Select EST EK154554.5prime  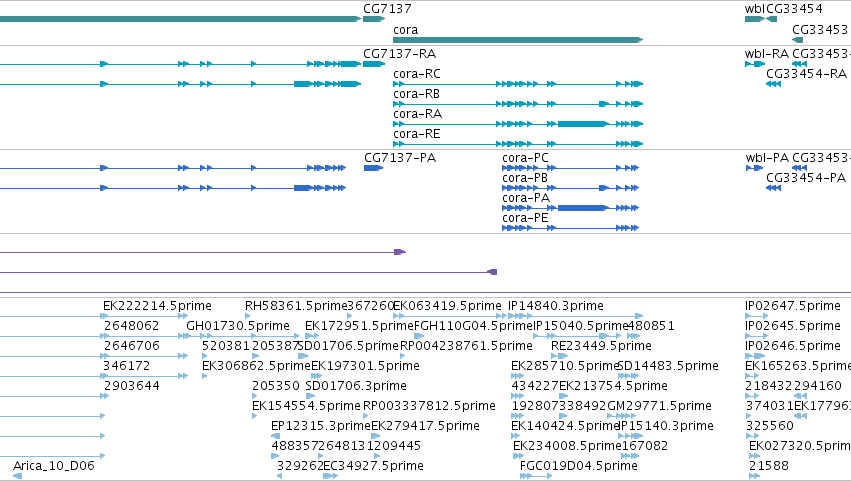[x=306, y=407]
